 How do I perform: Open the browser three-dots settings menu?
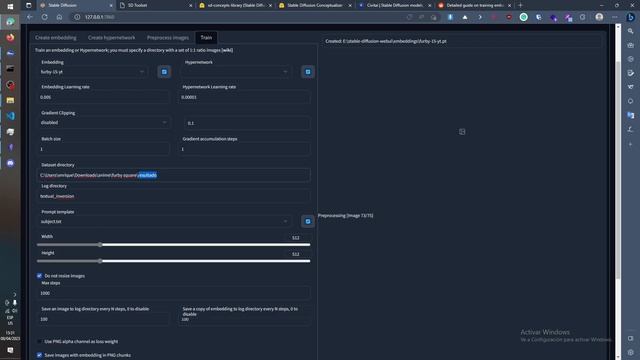(x=615, y=17)
